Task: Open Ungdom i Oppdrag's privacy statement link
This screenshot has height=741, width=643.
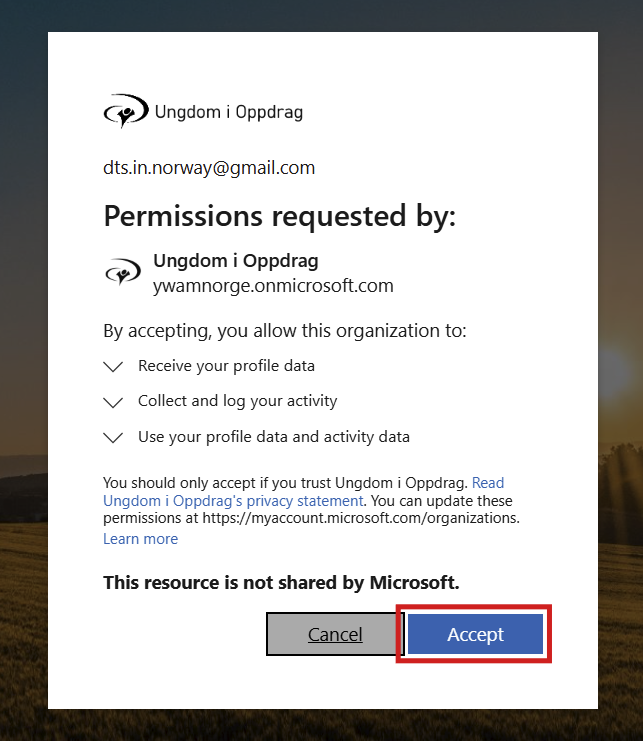Action: (232, 500)
